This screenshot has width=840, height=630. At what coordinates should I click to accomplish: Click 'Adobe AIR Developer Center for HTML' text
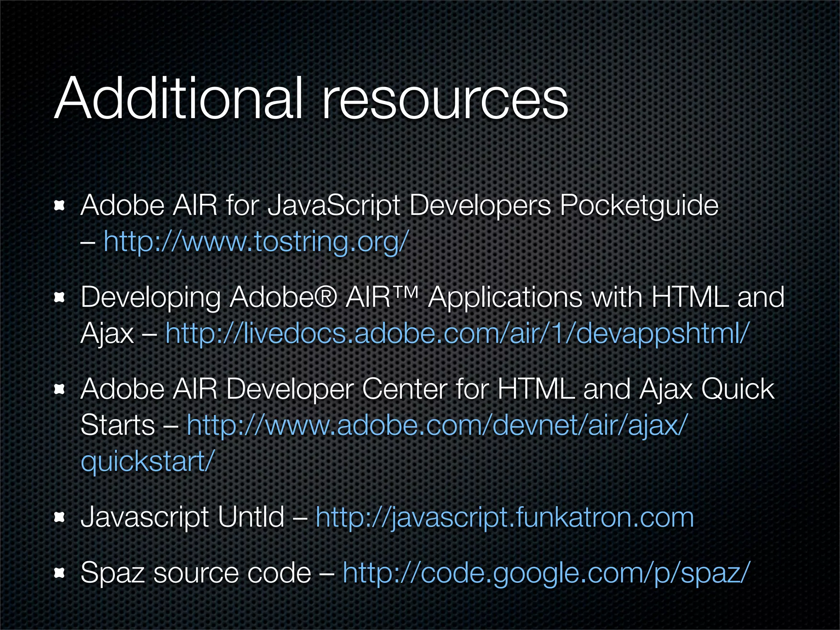point(327,389)
